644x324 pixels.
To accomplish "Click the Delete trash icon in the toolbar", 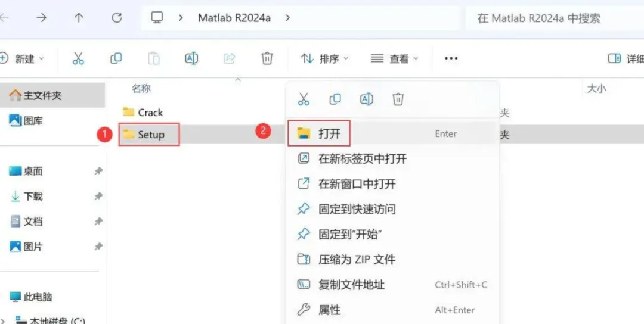I will click(267, 58).
